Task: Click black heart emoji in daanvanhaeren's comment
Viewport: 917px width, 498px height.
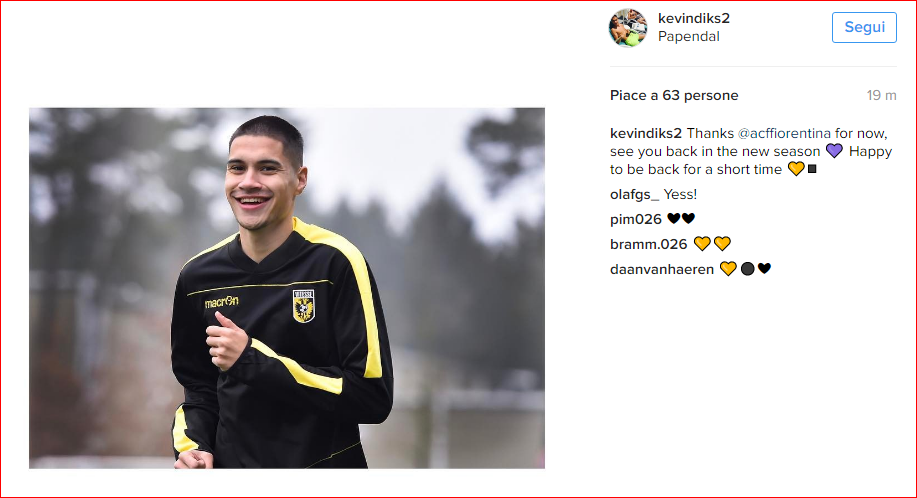Action: click(764, 268)
